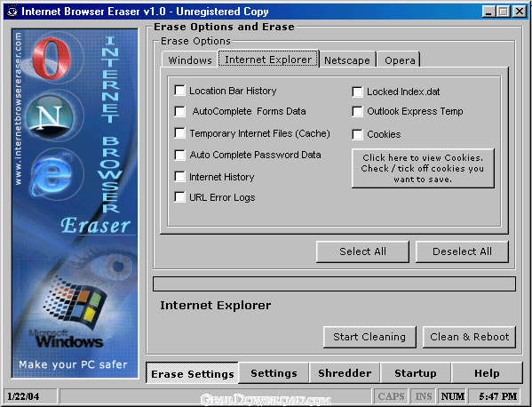Open the Startup tab
The image size is (532, 407).
pyautogui.click(x=416, y=373)
